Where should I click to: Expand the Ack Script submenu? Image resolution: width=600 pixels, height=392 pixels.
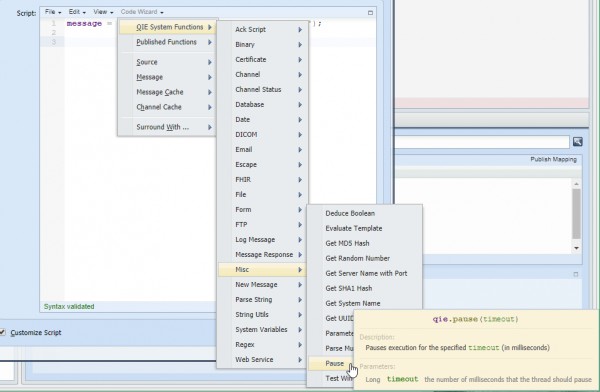coord(262,29)
